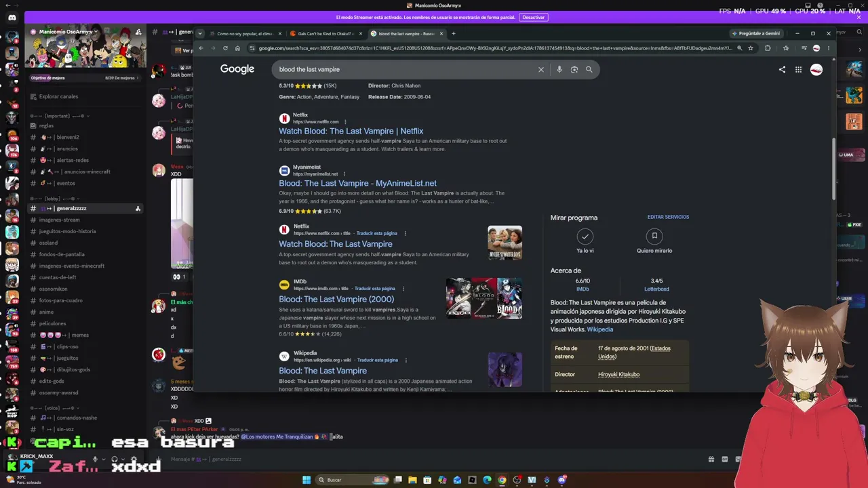Open Wikipedia result thumbnail image

pos(505,370)
